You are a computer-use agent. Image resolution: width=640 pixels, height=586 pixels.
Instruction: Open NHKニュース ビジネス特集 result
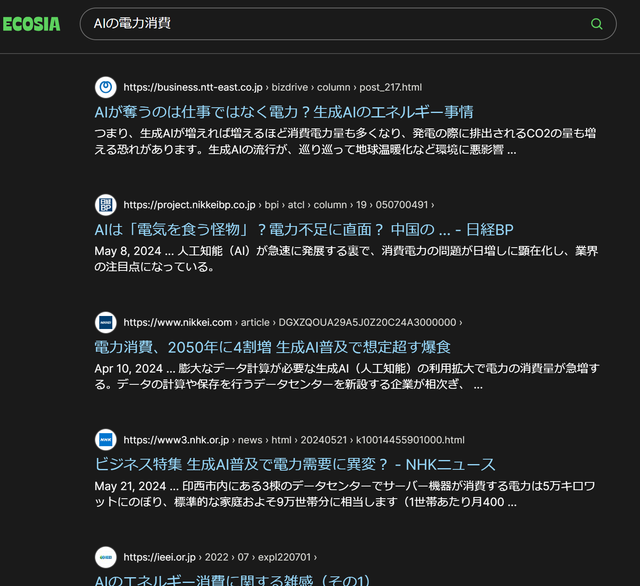pos(295,464)
